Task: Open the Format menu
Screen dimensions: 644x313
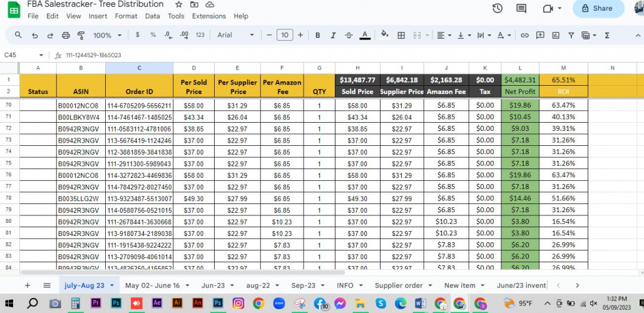Action: [126, 16]
